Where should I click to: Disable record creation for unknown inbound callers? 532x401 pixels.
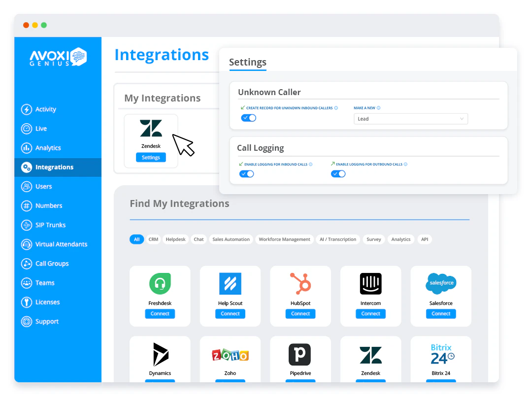point(249,118)
